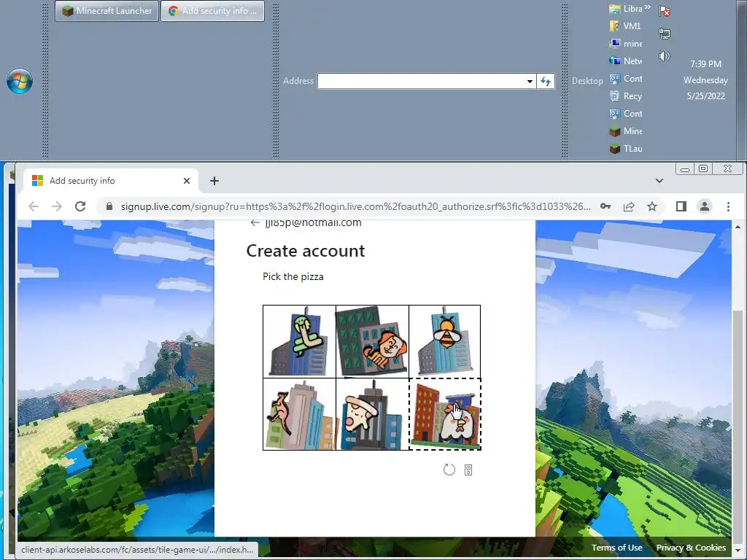Image resolution: width=747 pixels, height=560 pixels.
Task: Click the saved passwords key icon
Action: (605, 206)
